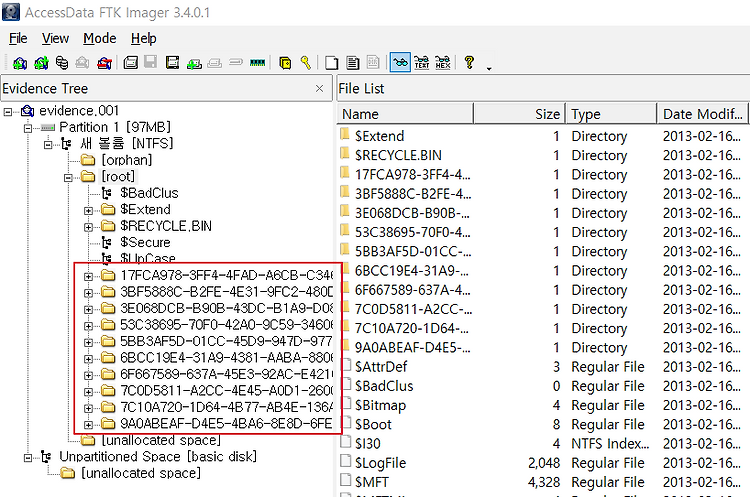Toggle the HEX view mode icon
The image size is (750, 497).
(443, 63)
